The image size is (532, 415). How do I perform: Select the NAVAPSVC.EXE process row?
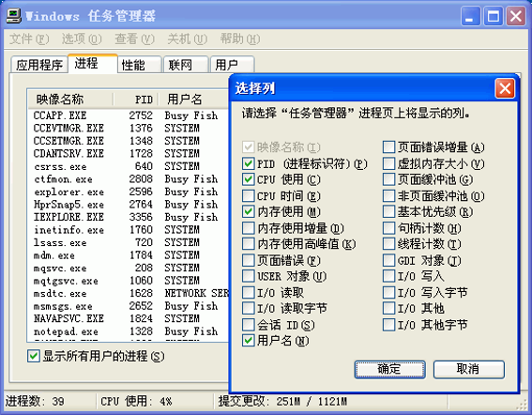[129, 318]
